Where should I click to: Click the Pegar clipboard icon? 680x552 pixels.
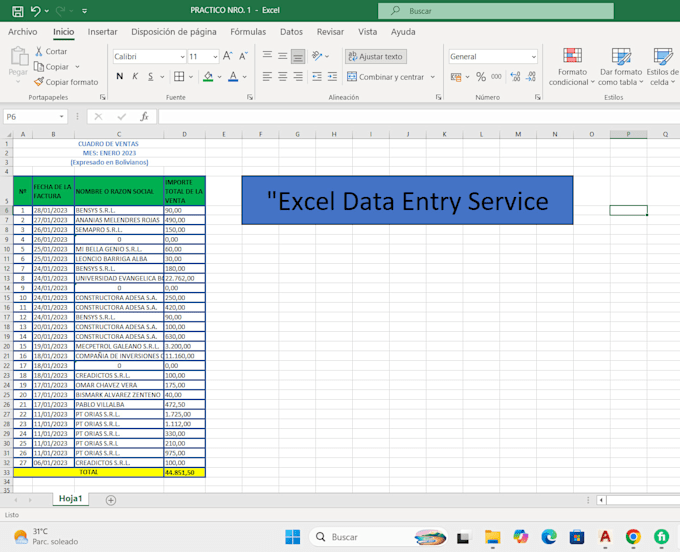(x=19, y=56)
